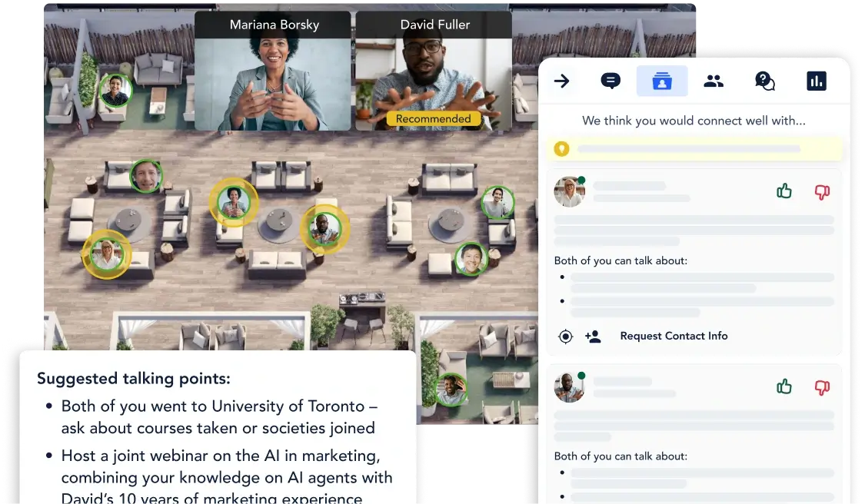This screenshot has height=504, width=865.
Task: Click Request Contact Info
Action: (x=674, y=336)
